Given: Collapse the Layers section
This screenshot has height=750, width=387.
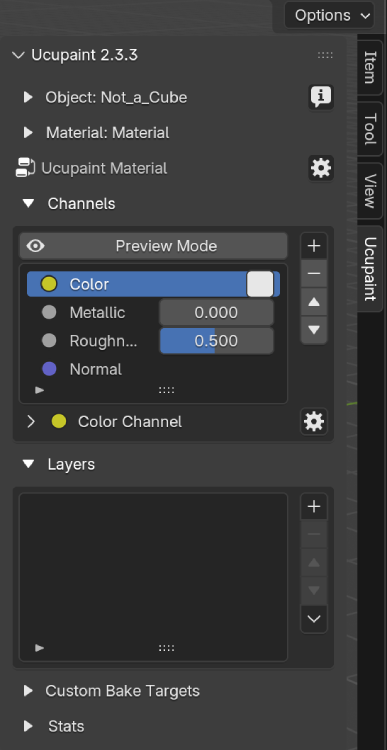Looking at the screenshot, I should 29,464.
